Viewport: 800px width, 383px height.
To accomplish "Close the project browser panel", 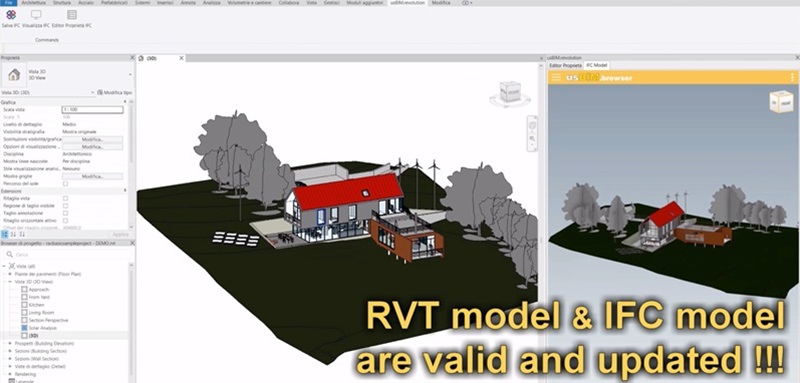I will pos(132,243).
